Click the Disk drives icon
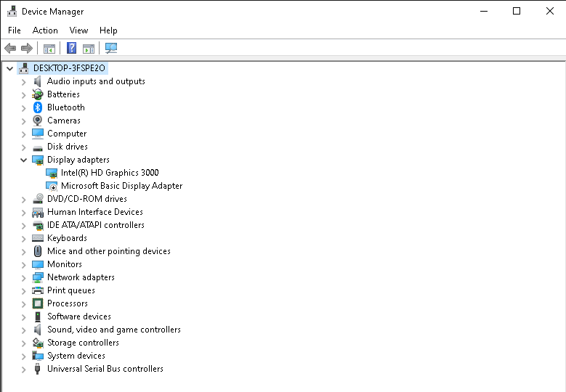 coord(38,148)
